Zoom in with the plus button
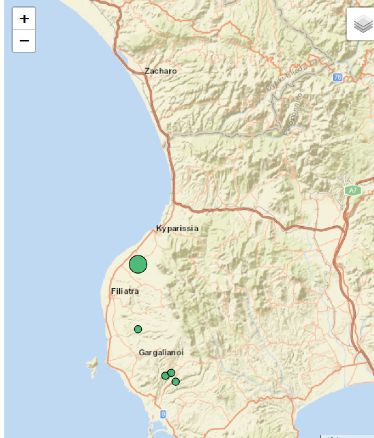Viewport: 374px width, 438px height. tap(24, 19)
